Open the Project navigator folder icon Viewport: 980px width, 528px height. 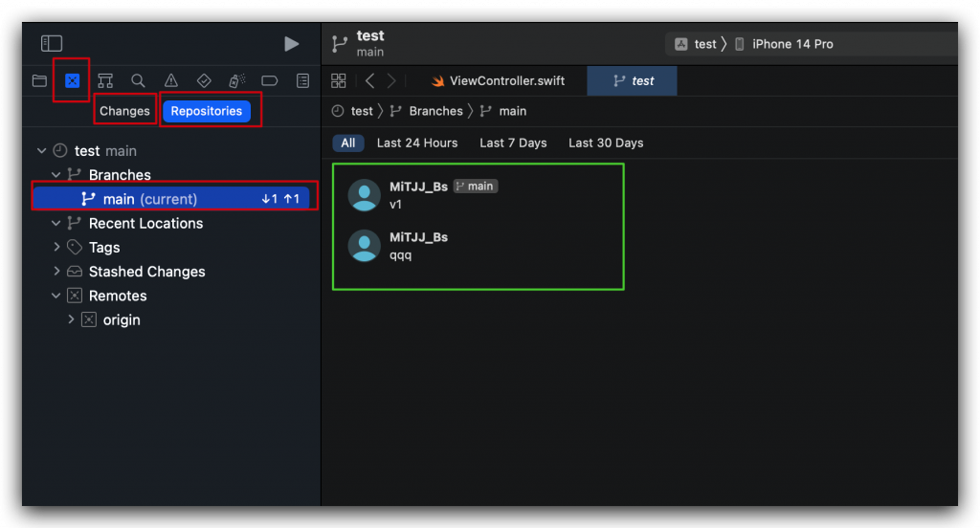point(39,80)
